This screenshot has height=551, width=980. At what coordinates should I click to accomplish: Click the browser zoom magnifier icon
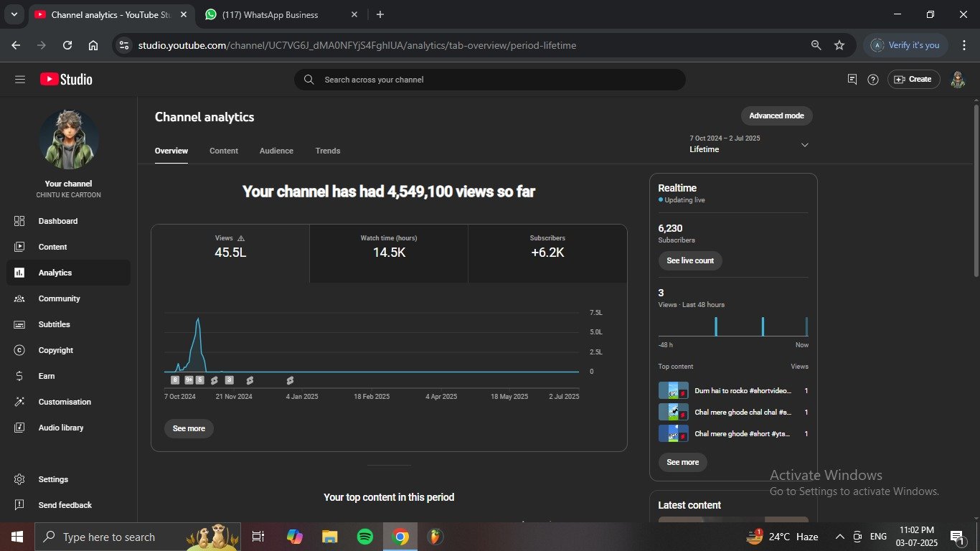816,45
